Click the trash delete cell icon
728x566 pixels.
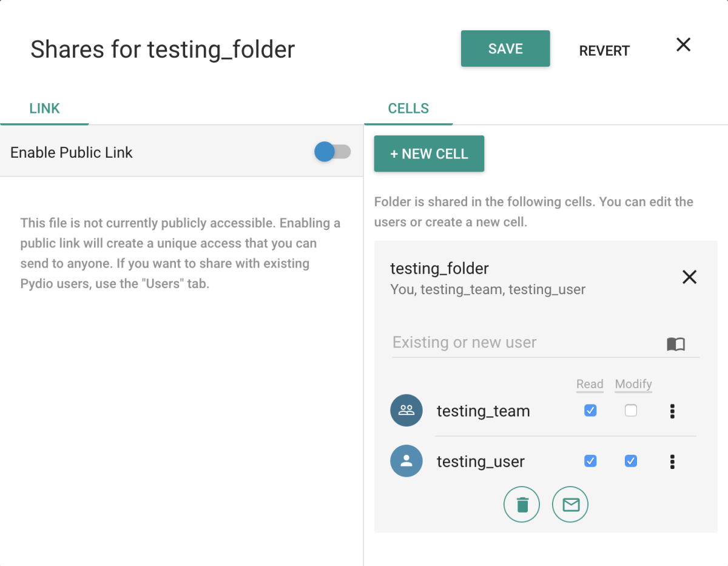click(x=522, y=505)
